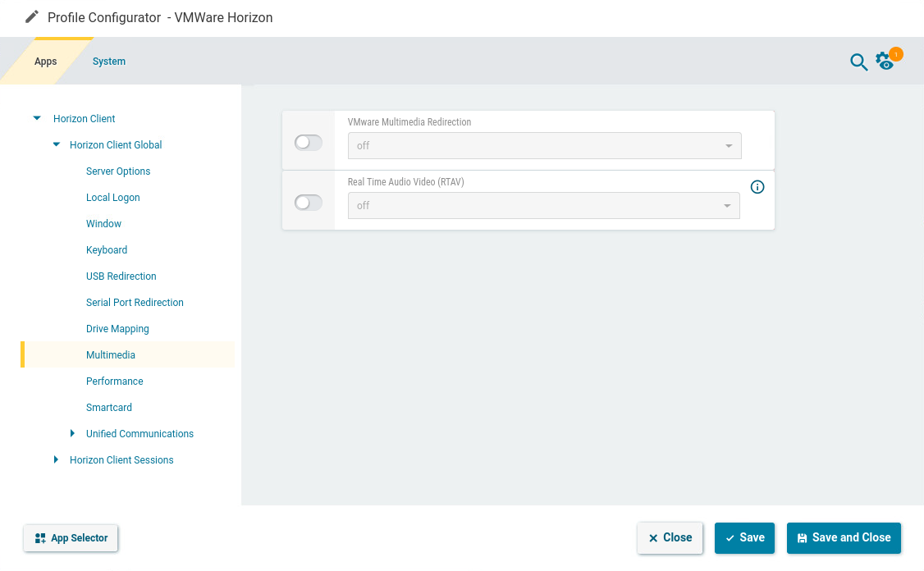Click the Close button
Screen dimensions: 924x571
point(670,537)
